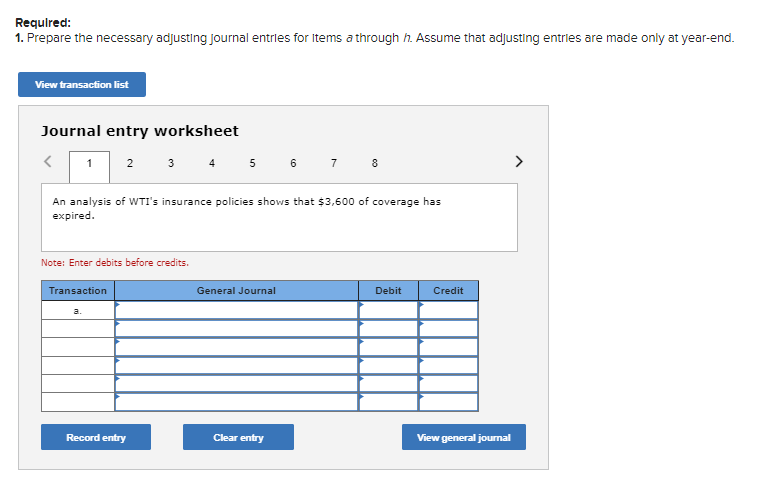Screen dimensions: 765x486
Task: Click the Debit column header
Action: click(x=388, y=291)
